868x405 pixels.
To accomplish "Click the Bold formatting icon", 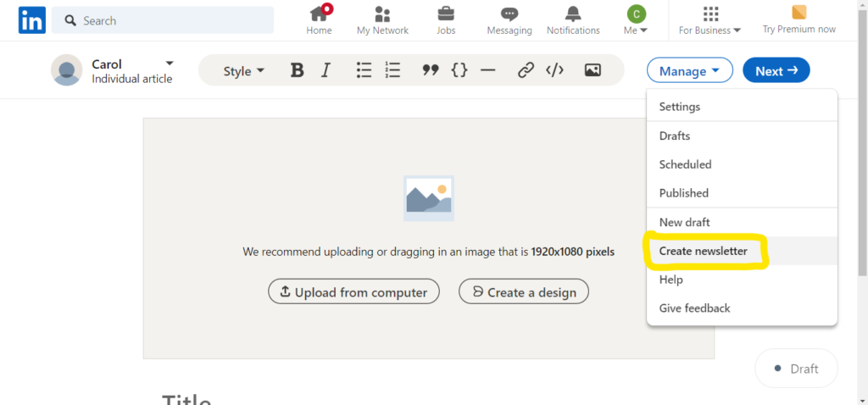I will click(297, 71).
